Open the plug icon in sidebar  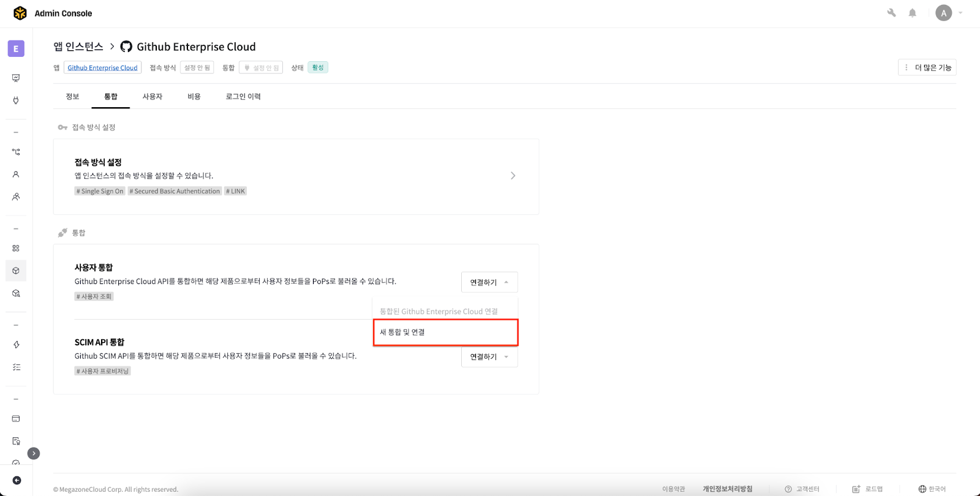(x=16, y=100)
